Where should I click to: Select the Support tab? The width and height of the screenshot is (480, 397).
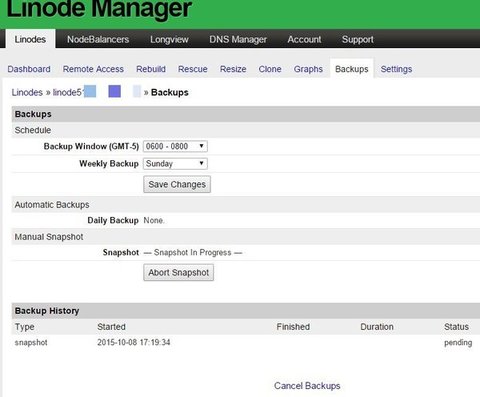point(358,39)
